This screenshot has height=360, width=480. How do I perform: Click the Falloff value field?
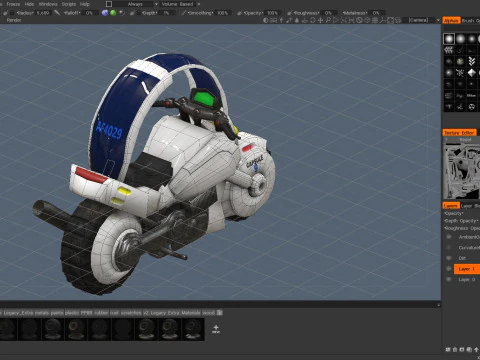[x=89, y=13]
